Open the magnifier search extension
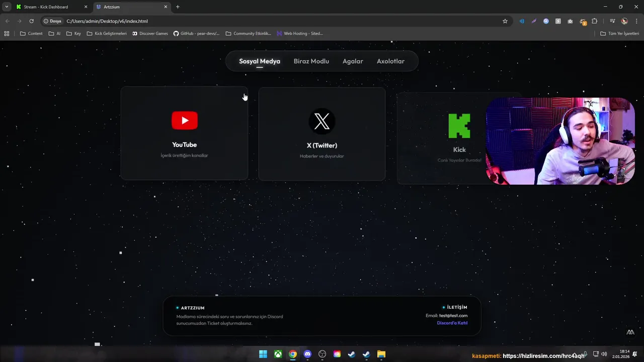Viewport: 644px width, 362px height. click(x=546, y=21)
